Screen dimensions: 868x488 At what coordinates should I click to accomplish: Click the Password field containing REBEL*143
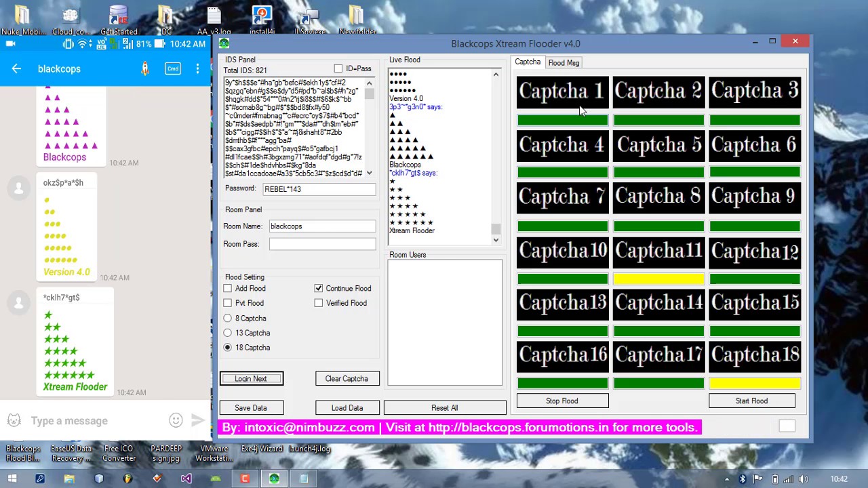tap(319, 189)
